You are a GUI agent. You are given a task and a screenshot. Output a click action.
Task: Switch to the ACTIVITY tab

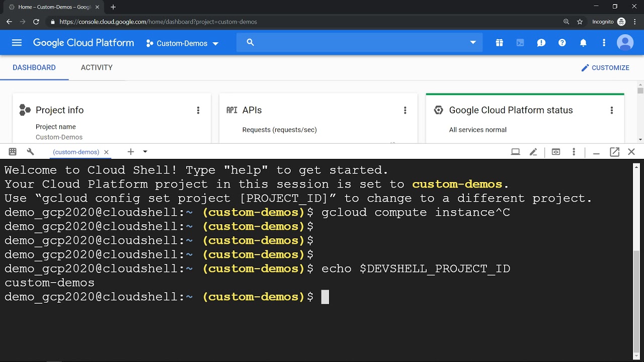click(x=97, y=67)
